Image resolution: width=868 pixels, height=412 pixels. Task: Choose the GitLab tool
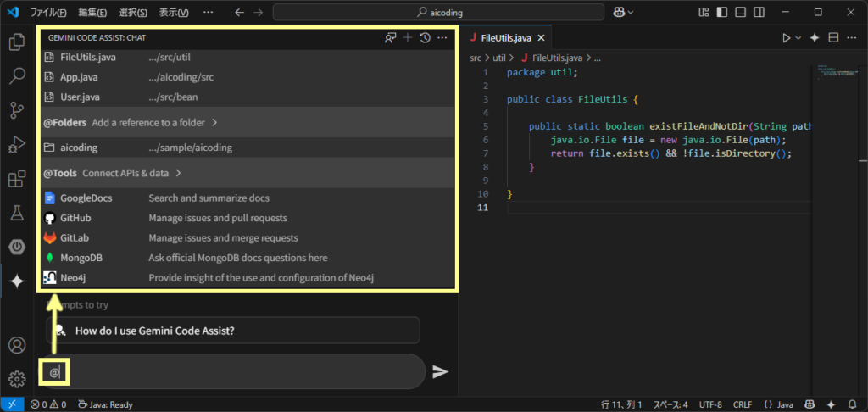point(247,237)
